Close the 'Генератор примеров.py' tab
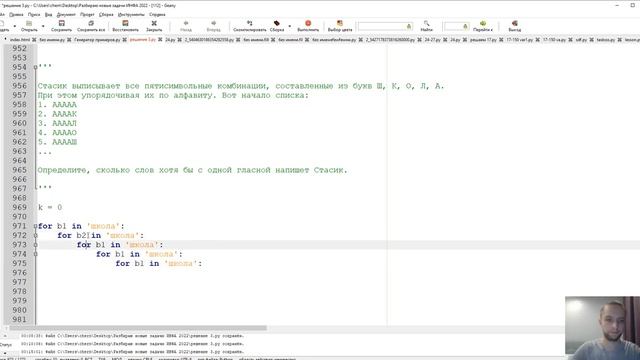Image resolution: width=640 pixels, height=360 pixels. (x=125, y=40)
